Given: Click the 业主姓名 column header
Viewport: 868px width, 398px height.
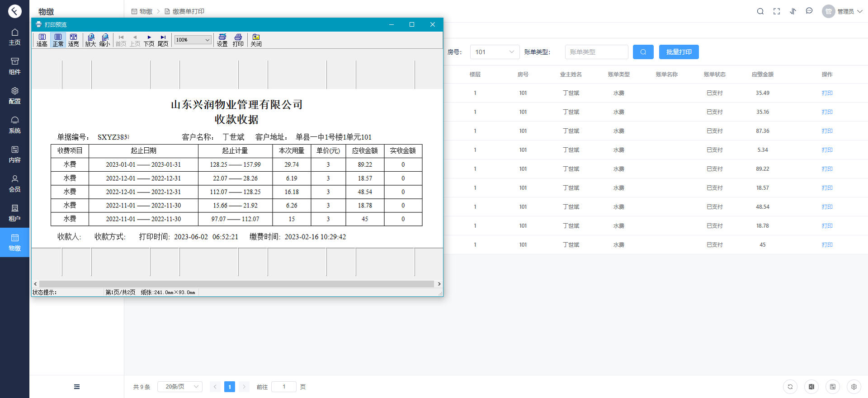Looking at the screenshot, I should click(571, 75).
